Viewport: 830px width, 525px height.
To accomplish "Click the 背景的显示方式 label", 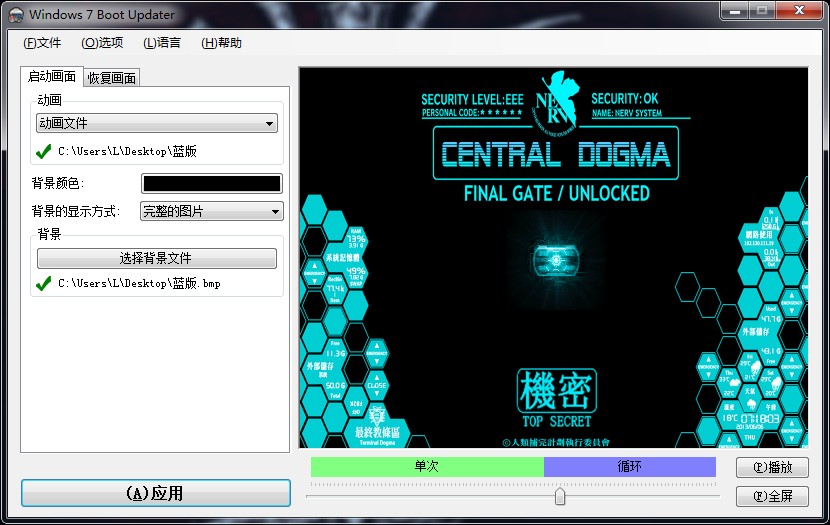I will click(76, 212).
